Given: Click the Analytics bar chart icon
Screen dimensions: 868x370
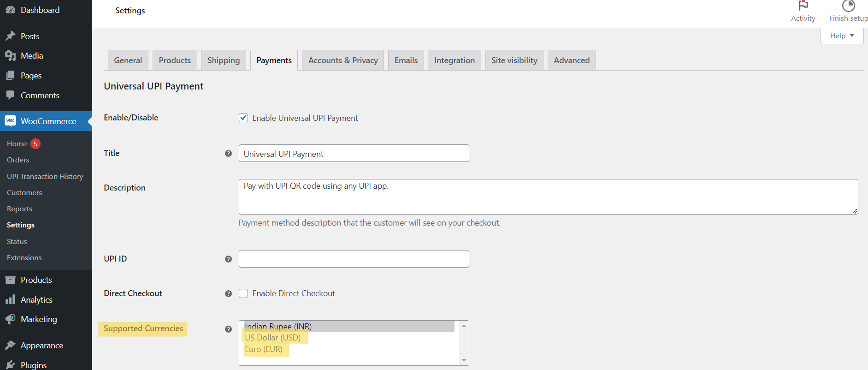Looking at the screenshot, I should click(10, 300).
